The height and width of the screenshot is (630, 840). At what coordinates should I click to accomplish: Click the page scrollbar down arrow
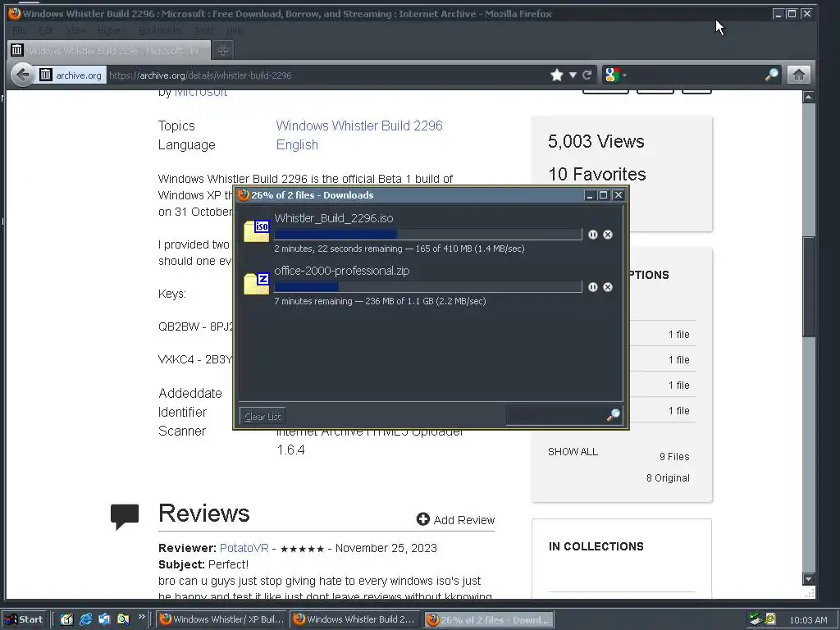tap(808, 578)
